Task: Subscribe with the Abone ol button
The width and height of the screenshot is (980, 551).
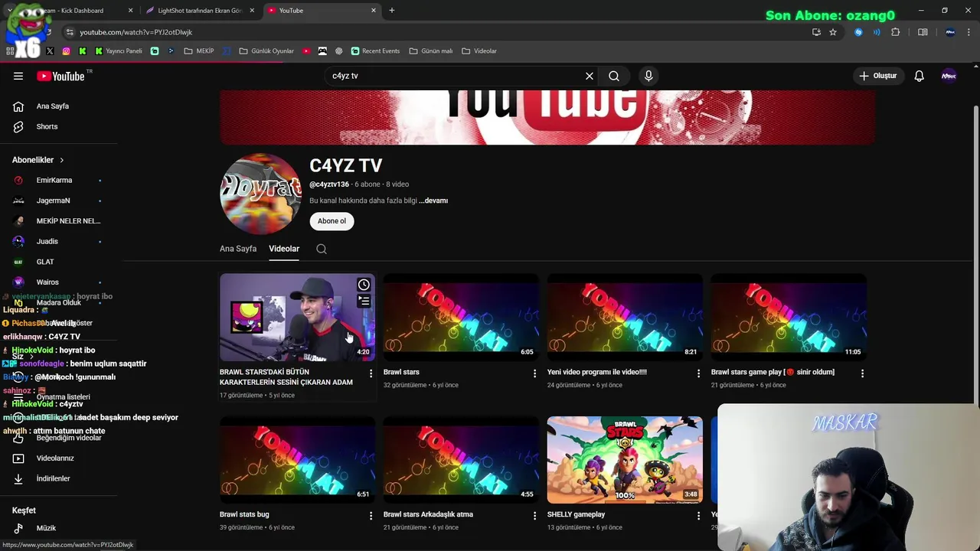Action: pos(332,221)
